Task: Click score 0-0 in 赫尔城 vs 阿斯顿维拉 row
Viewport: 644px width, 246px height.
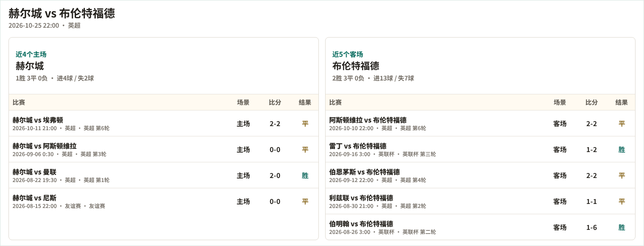Action: pyautogui.click(x=275, y=149)
